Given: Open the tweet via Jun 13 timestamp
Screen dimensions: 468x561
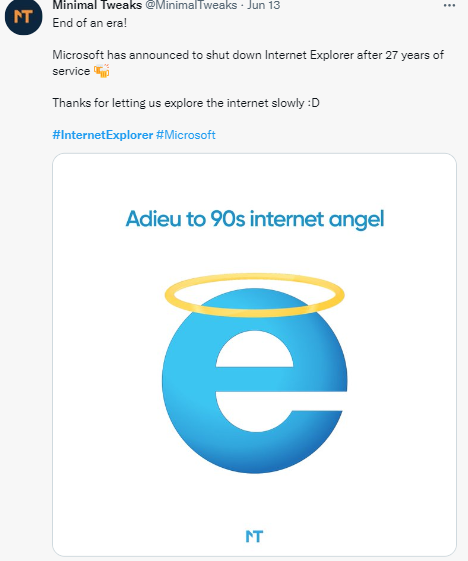Looking at the screenshot, I should click(263, 5).
